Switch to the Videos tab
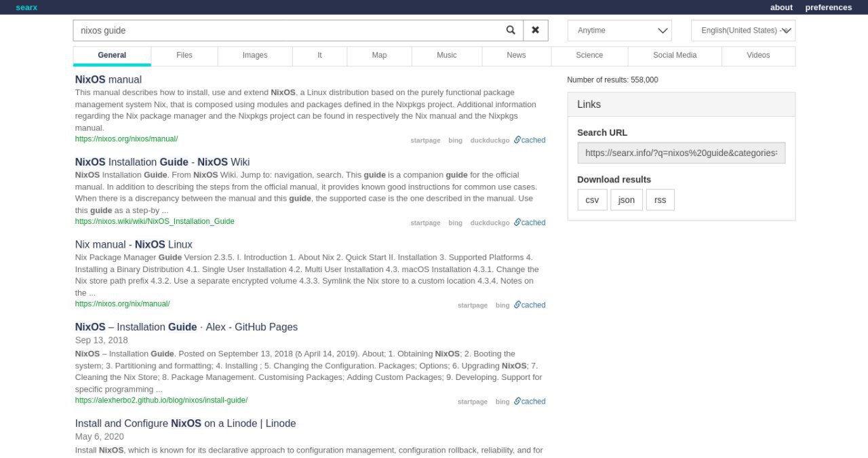The height and width of the screenshot is (458, 868). click(758, 56)
